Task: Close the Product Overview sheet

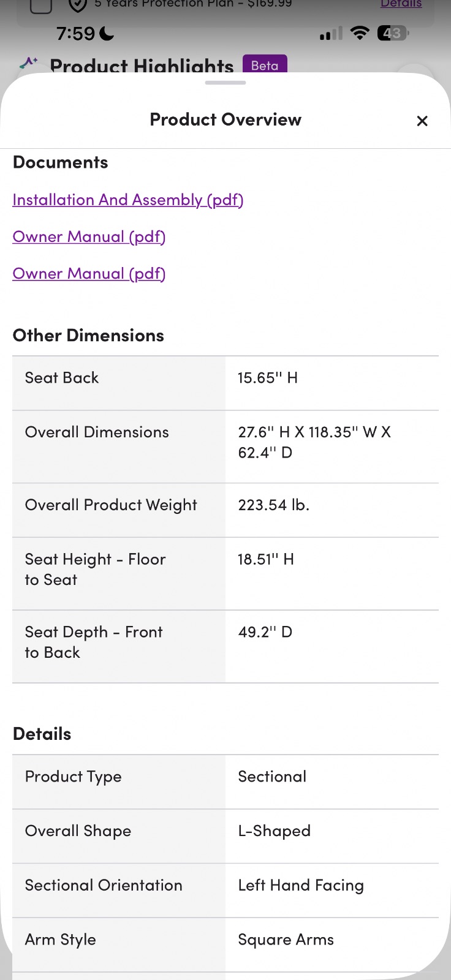Action: click(x=422, y=121)
